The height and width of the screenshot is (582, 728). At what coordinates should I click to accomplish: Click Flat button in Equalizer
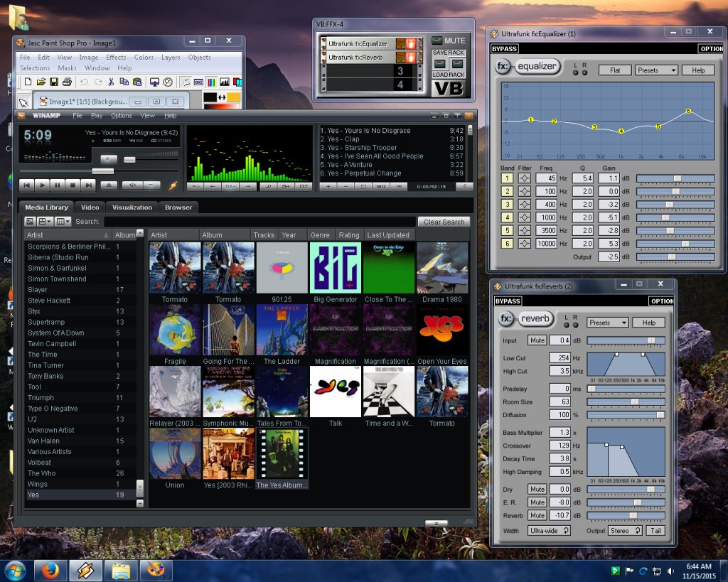[615, 70]
